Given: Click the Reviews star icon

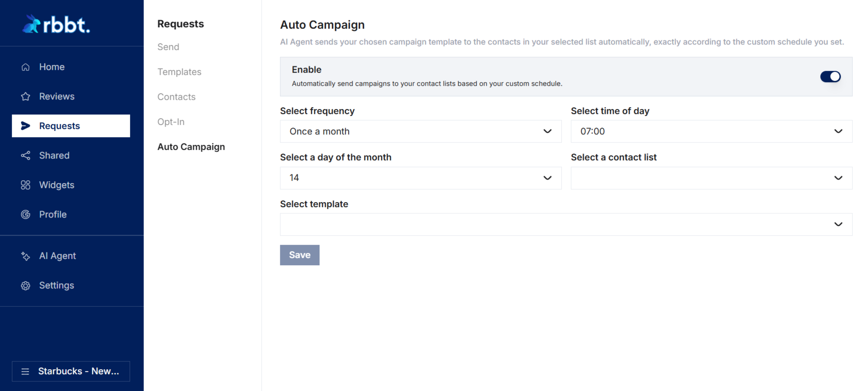Looking at the screenshot, I should [25, 97].
